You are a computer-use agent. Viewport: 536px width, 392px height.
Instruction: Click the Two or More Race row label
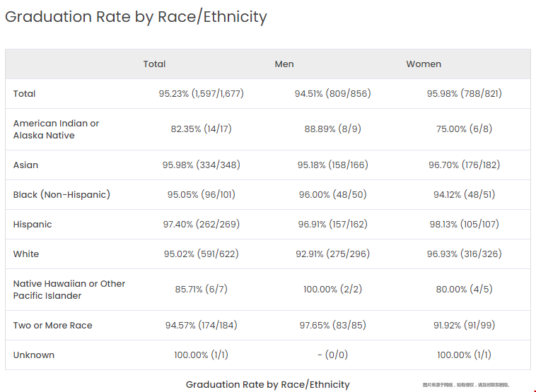click(52, 326)
